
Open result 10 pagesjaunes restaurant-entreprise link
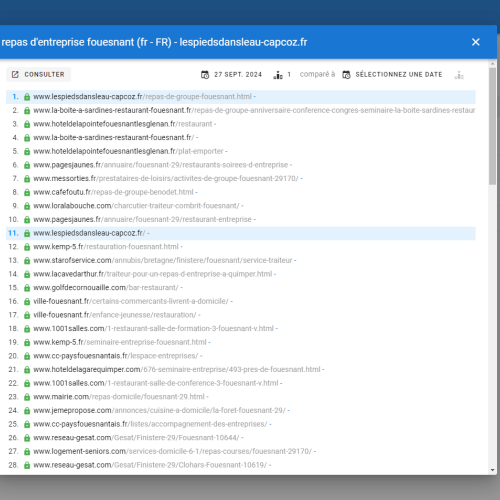point(142,220)
